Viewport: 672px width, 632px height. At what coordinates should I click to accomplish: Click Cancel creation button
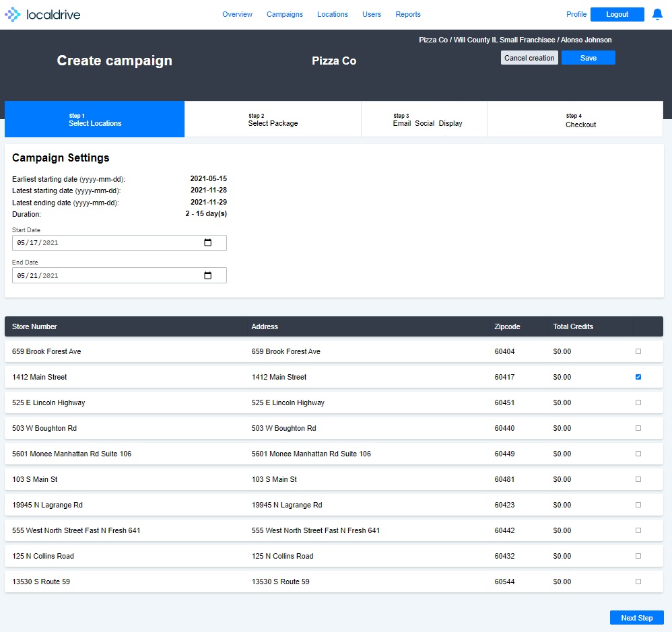(529, 58)
